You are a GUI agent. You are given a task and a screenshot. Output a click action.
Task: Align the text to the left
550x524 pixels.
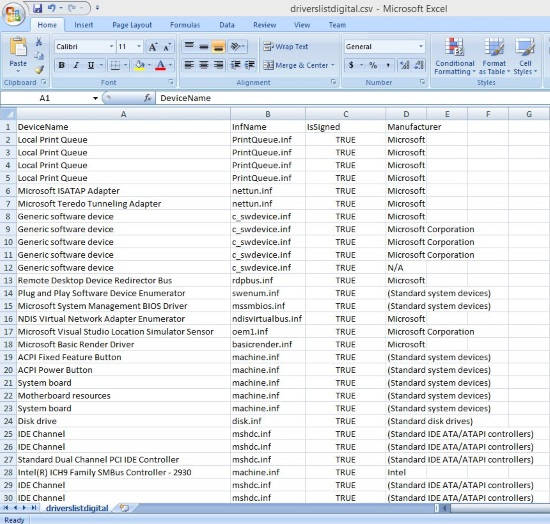[189, 65]
